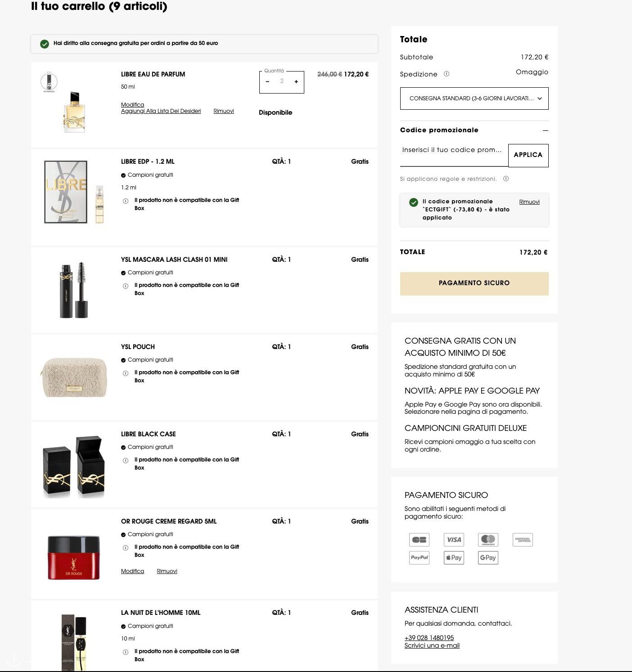Click info icon under YSL Pouch item
The width and height of the screenshot is (632, 672).
click(126, 373)
